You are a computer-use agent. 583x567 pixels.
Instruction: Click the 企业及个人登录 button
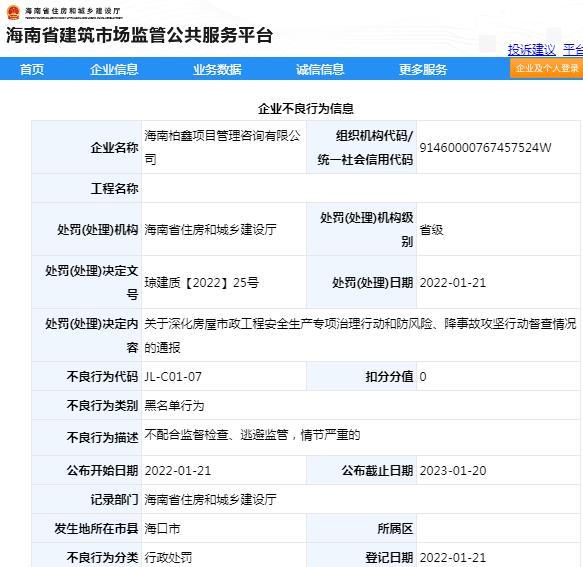click(547, 68)
